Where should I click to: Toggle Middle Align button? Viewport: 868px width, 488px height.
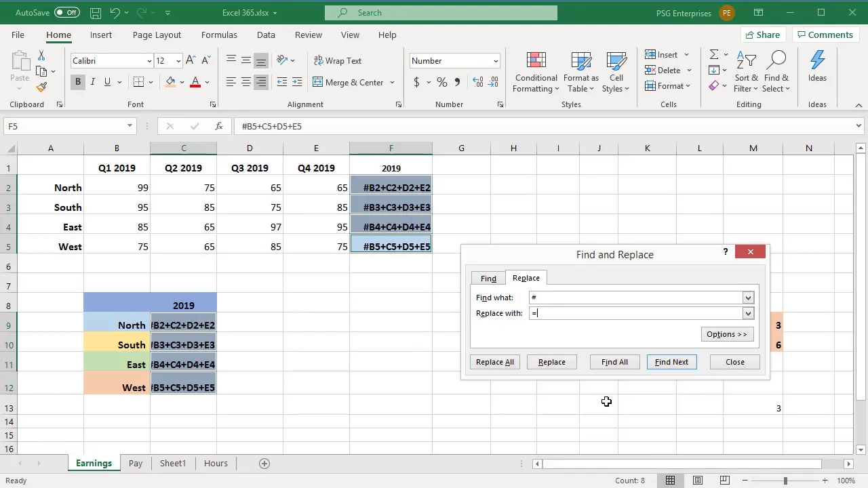click(x=246, y=60)
